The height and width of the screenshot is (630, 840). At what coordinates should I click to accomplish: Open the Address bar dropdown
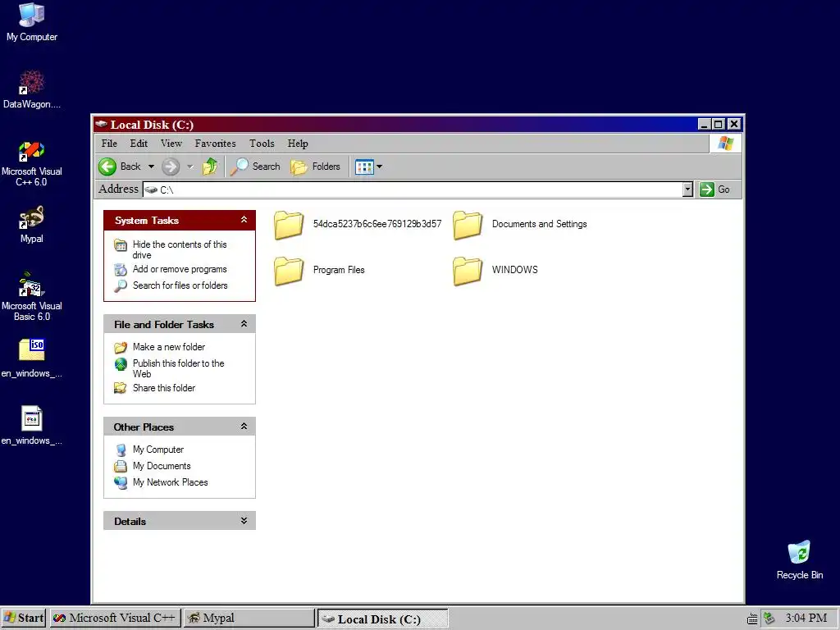[x=688, y=189]
